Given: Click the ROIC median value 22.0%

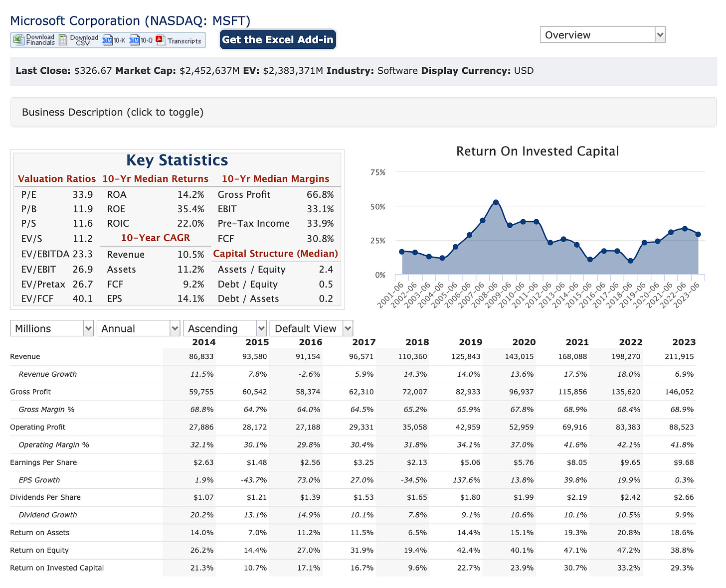Looking at the screenshot, I should tap(191, 224).
